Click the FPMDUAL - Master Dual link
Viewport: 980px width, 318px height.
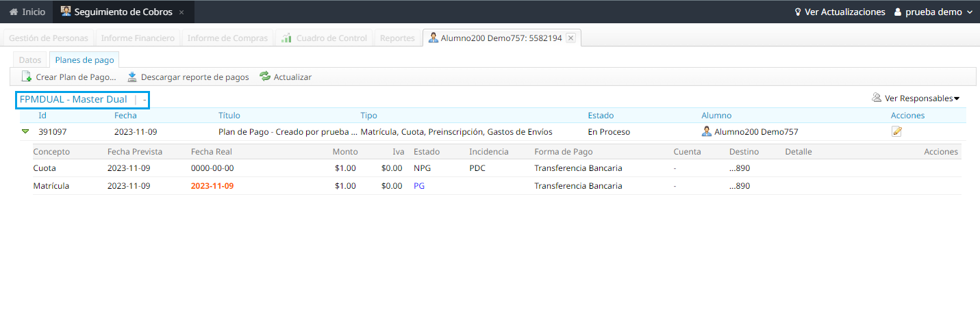pos(73,100)
